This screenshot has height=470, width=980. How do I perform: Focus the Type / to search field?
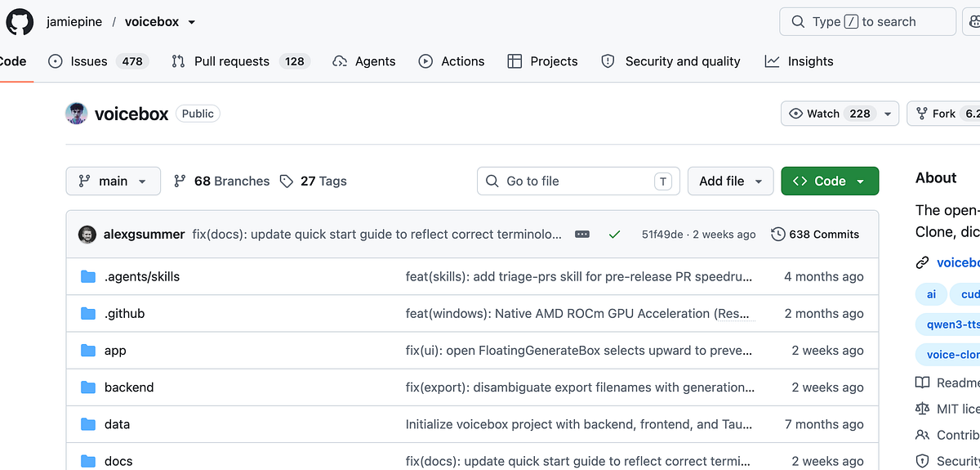(867, 22)
